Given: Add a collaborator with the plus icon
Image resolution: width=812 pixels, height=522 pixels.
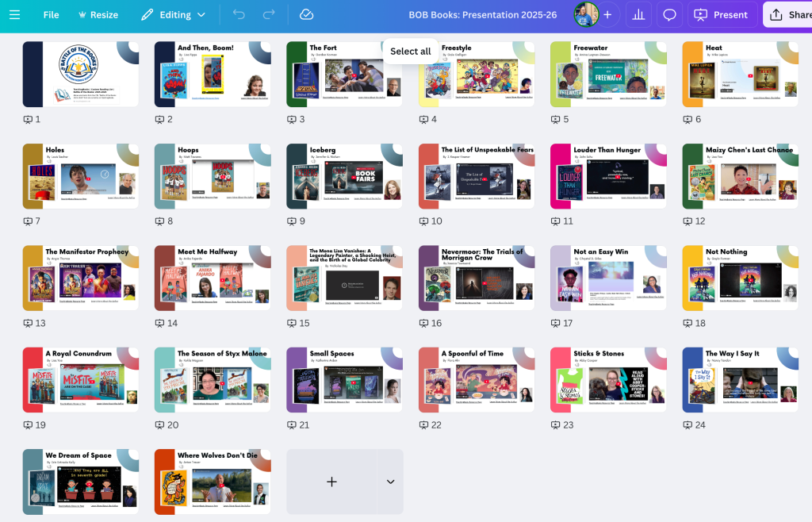Looking at the screenshot, I should click(607, 14).
